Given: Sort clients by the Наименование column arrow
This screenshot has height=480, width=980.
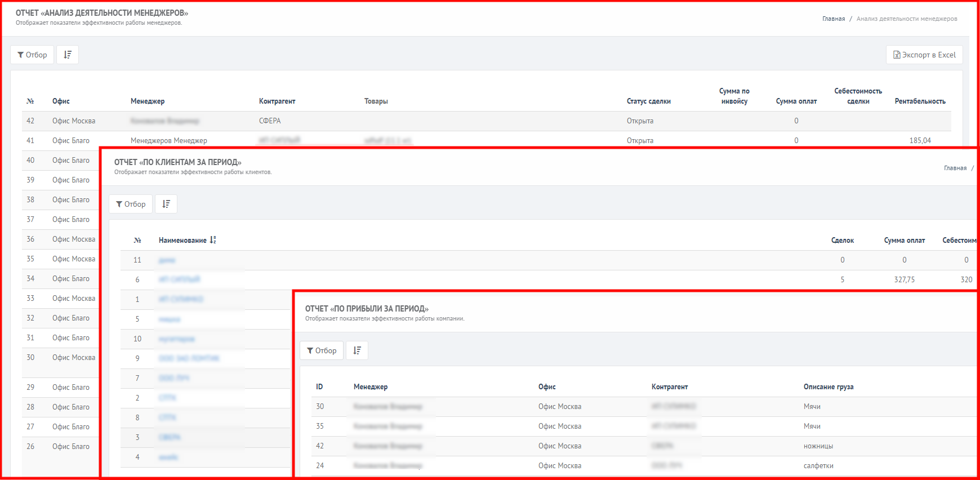Looking at the screenshot, I should click(x=213, y=240).
